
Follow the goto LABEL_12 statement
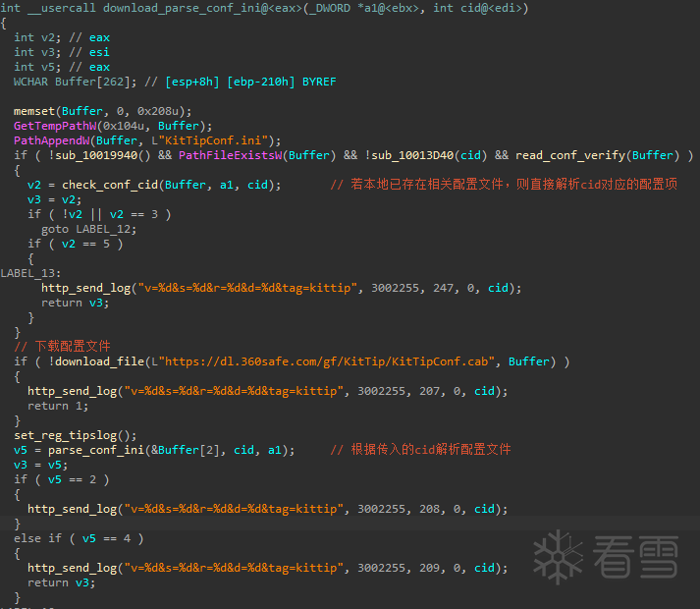click(x=89, y=229)
